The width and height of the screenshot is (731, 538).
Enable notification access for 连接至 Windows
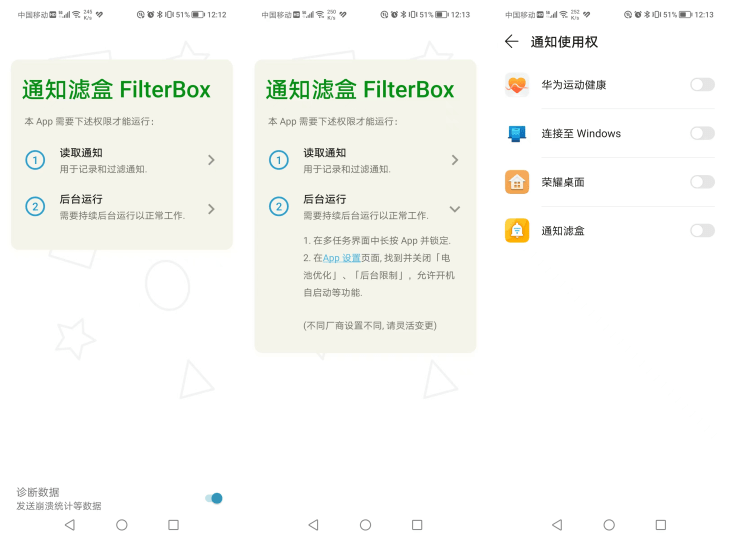click(x=702, y=133)
